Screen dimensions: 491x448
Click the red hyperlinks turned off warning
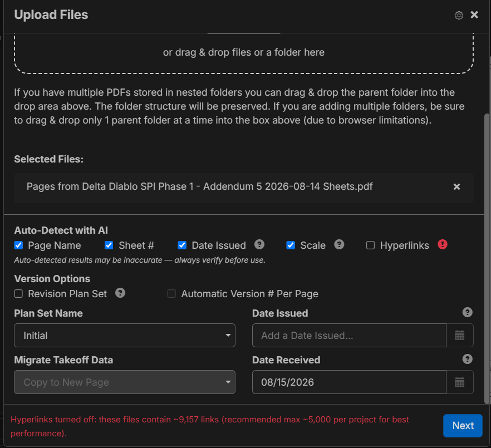pos(210,426)
